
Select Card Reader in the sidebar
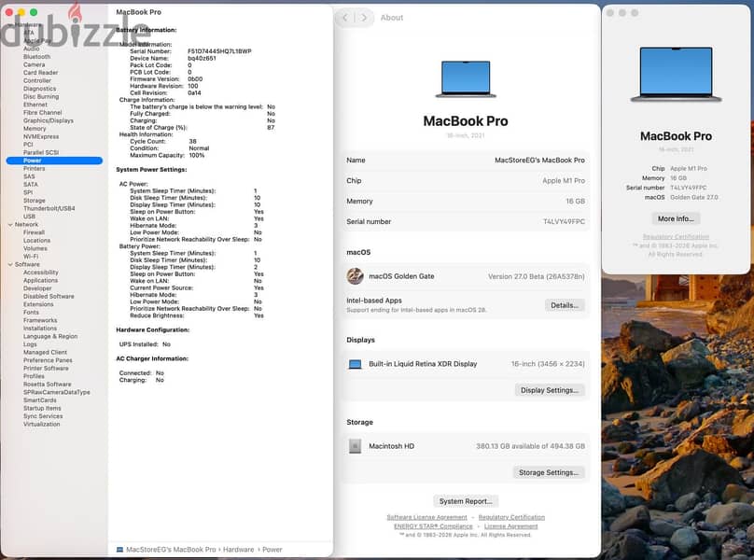(40, 73)
